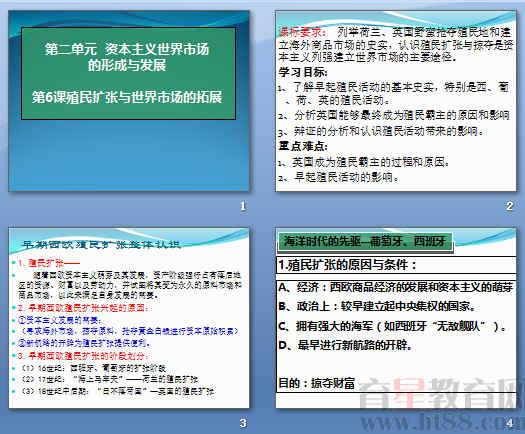
Task: Click the 1.殖民扩张的原因与条件 heading box
Action: tap(396, 265)
